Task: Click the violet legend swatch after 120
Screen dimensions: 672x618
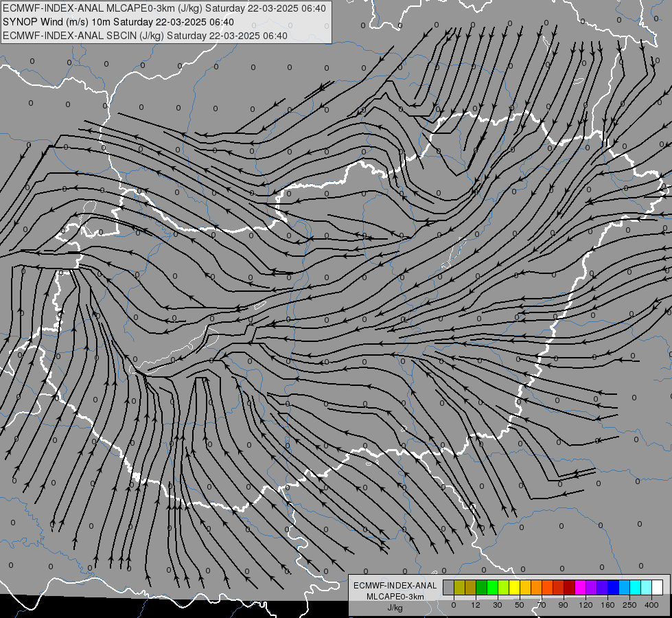Action: coord(592,587)
